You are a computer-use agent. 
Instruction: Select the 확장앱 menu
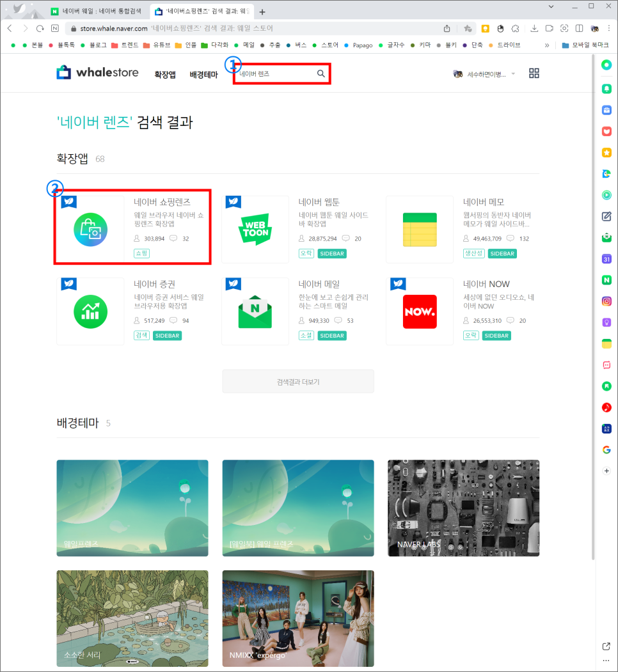point(165,75)
